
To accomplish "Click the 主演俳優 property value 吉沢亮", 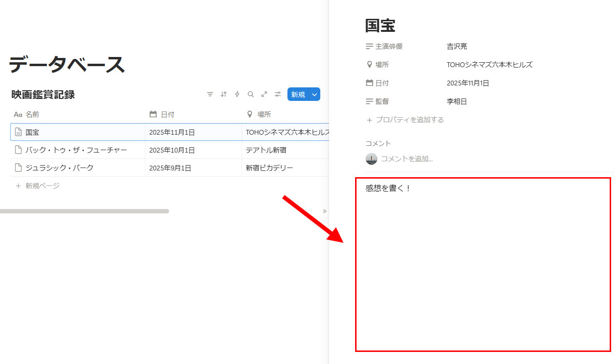I will point(457,46).
